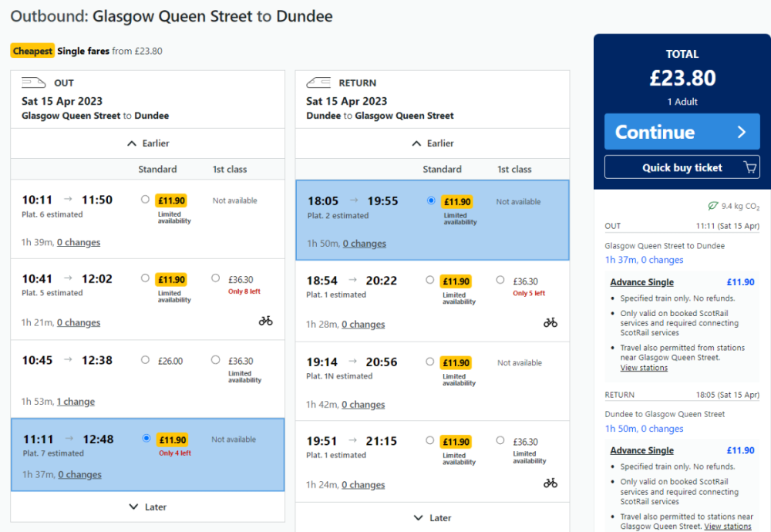Image resolution: width=771 pixels, height=532 pixels.
Task: Click the 20:56 arrival time
Action: pos(382,362)
